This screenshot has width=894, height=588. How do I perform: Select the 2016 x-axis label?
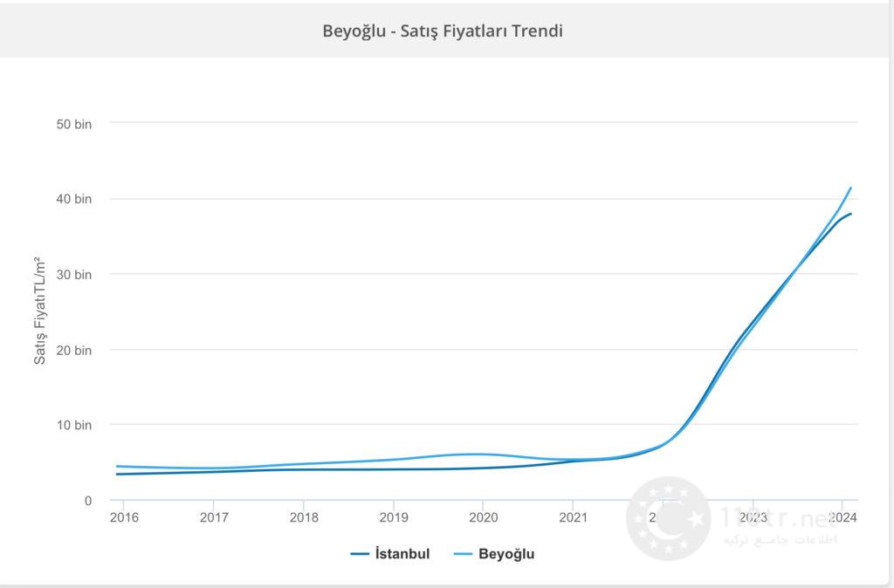123,517
